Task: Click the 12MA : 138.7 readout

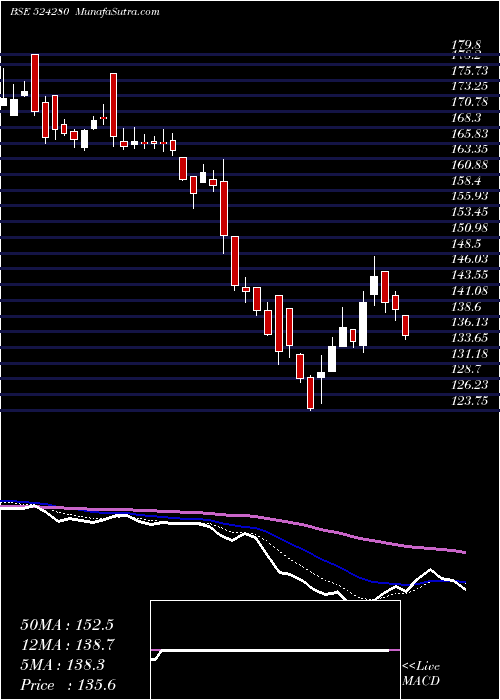Action: (67, 645)
